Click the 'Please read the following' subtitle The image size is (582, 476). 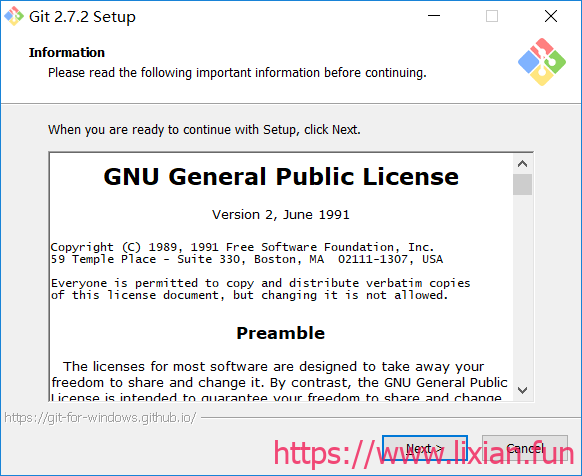pos(237,73)
